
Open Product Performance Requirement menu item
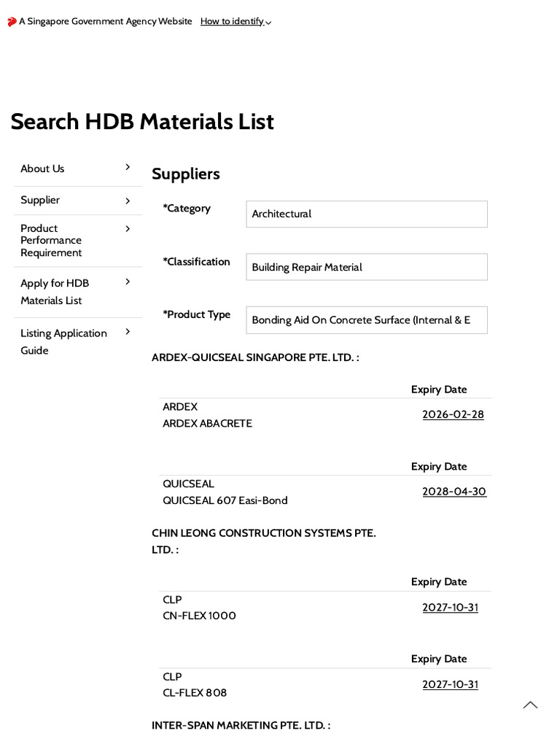[x=51, y=241]
